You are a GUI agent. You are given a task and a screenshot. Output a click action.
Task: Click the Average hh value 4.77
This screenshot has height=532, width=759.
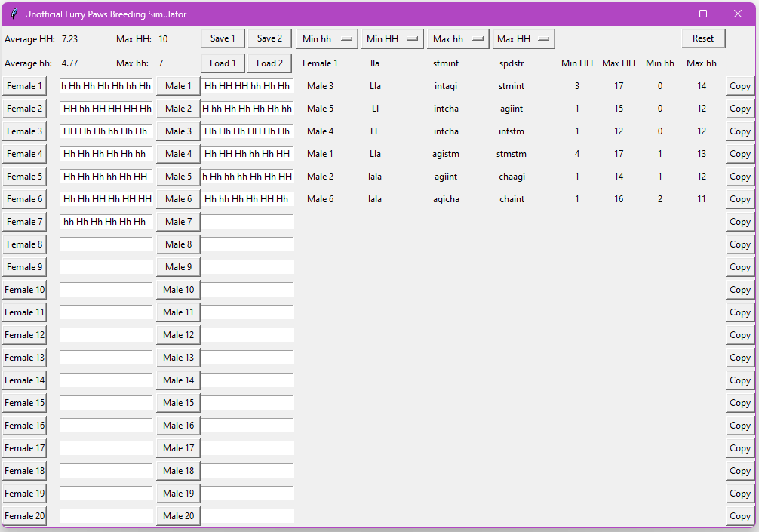point(69,63)
